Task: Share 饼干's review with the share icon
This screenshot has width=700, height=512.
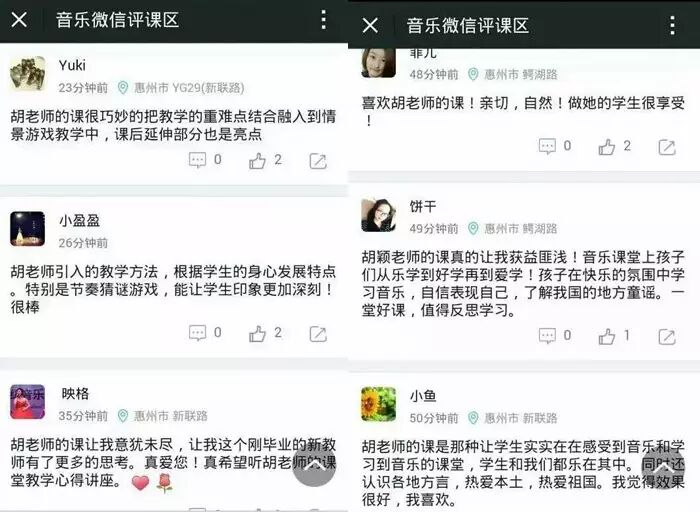Action: coord(667,337)
